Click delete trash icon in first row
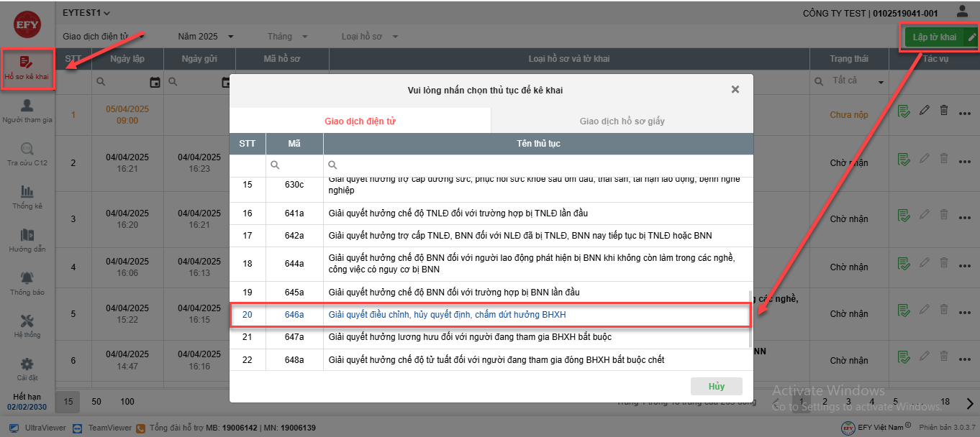The image size is (980, 437). click(944, 111)
